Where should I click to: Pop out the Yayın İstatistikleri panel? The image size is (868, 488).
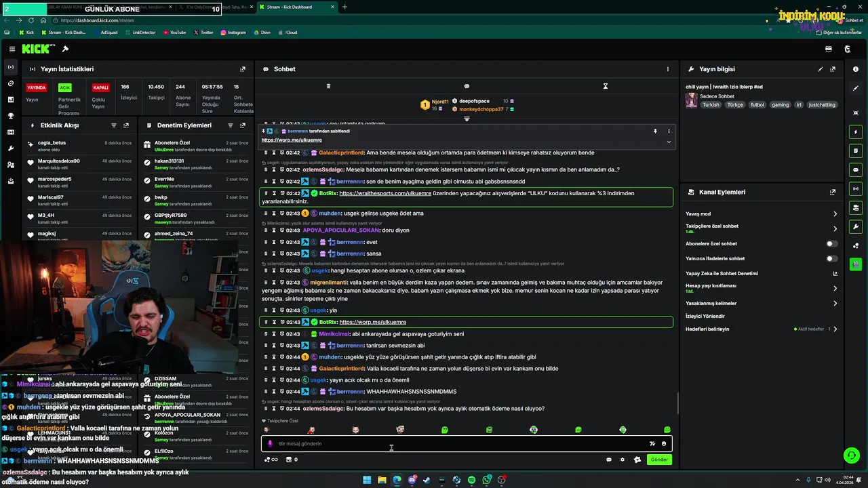click(243, 69)
